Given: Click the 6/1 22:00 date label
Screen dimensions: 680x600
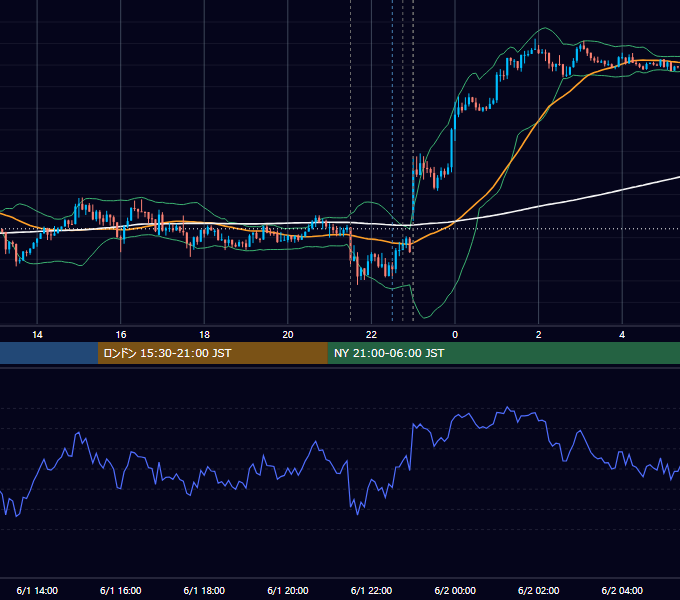Looking at the screenshot, I should coord(371,590).
